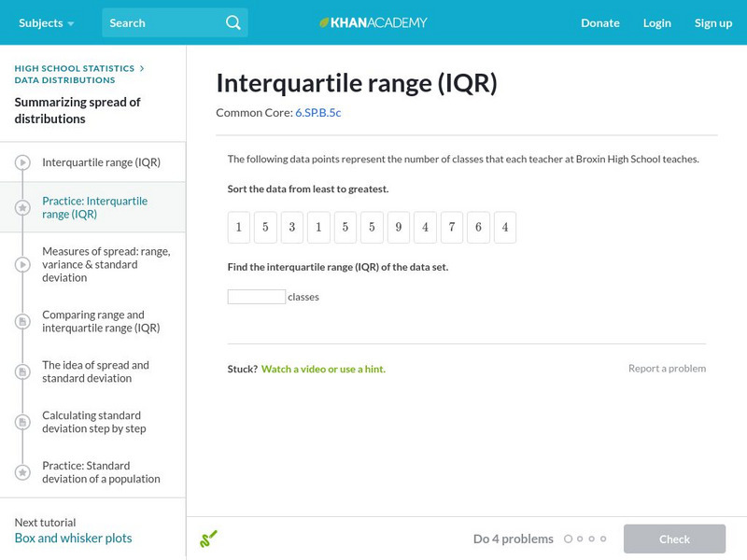Click the first problem progress circle
Screen dimensions: 747x560
pos(568,539)
